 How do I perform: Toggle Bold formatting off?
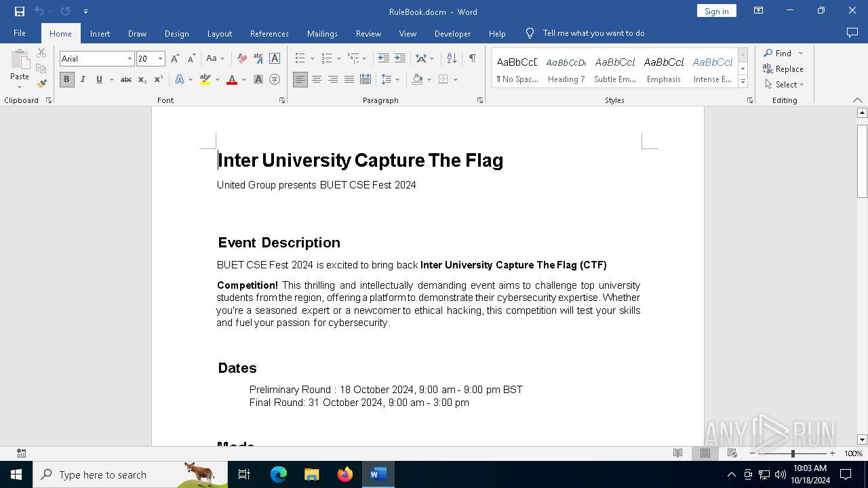[x=66, y=79]
